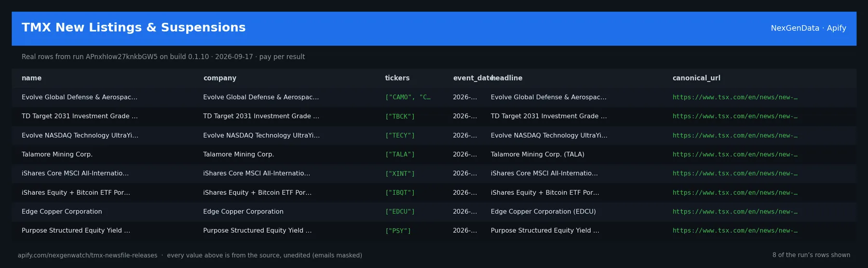Click event date in the TBCK row
The height and width of the screenshot is (268, 868).
[x=465, y=116]
